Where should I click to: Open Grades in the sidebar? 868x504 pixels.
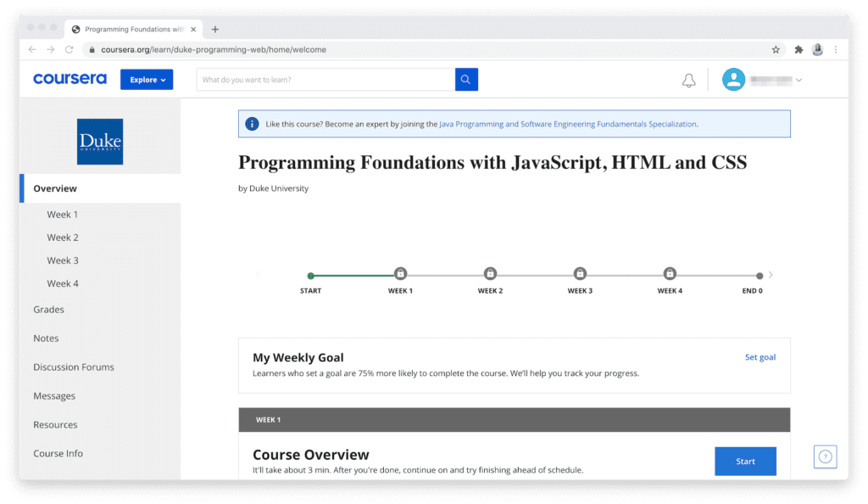(48, 310)
